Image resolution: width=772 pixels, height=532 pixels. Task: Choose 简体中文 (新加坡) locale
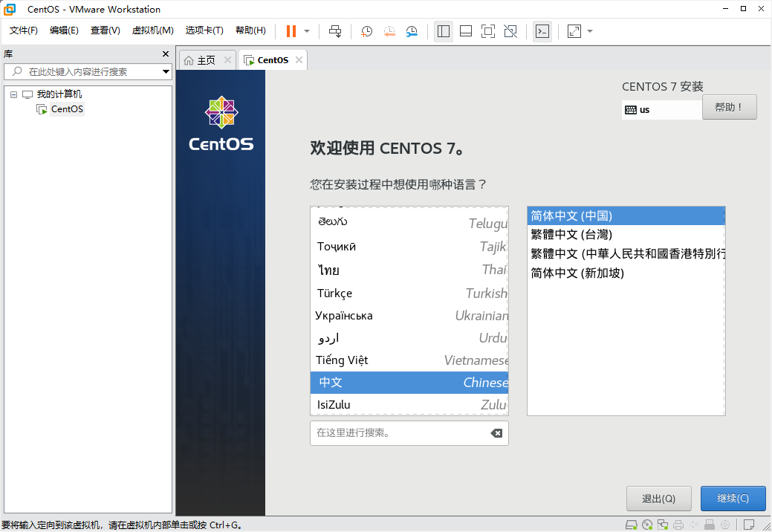626,273
